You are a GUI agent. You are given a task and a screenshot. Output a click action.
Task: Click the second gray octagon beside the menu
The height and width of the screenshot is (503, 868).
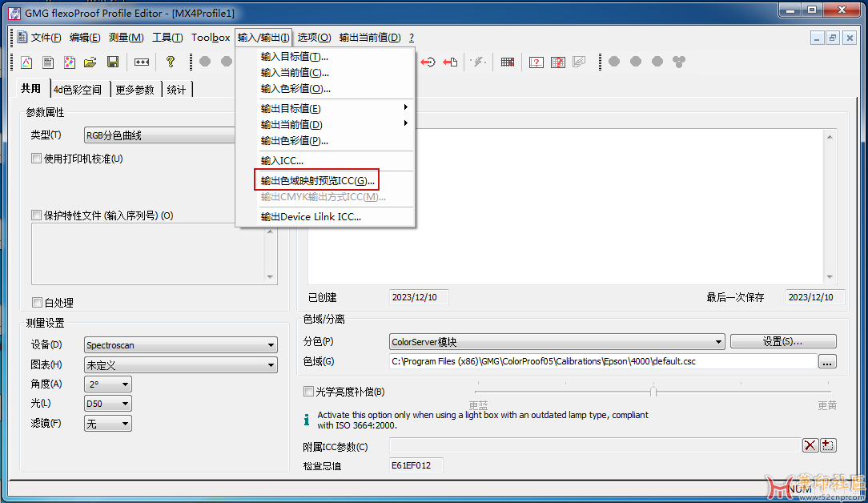click(227, 62)
